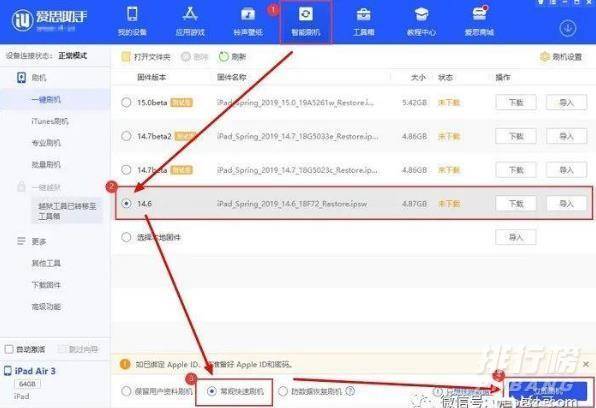Click the 4.87GB size value
Viewport: 596px width, 408px height.
pos(414,203)
